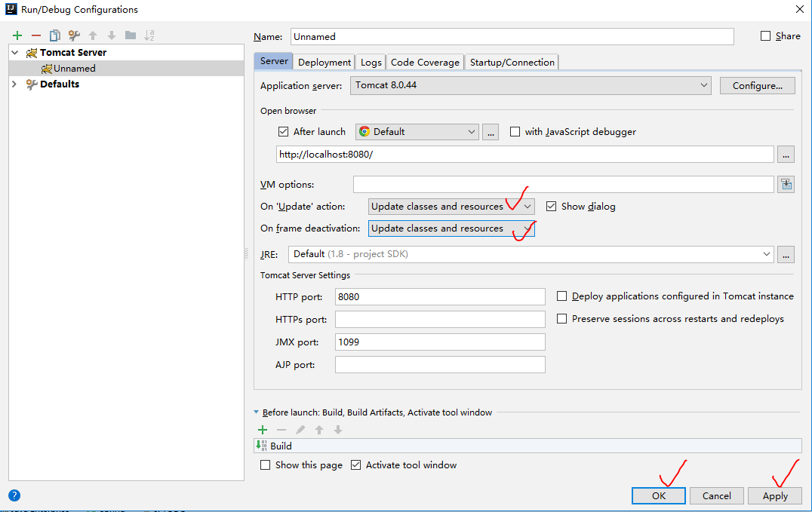Open the Code Coverage tab
812x512 pixels.
pos(425,62)
